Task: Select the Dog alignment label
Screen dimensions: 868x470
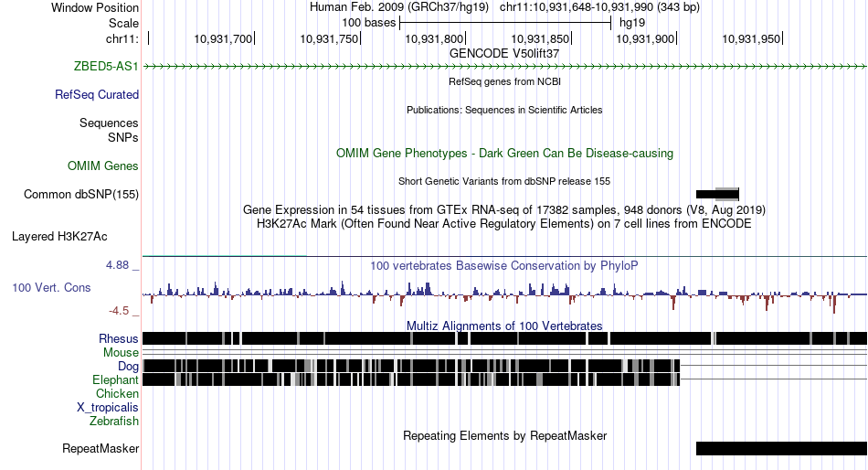Action: [128, 367]
